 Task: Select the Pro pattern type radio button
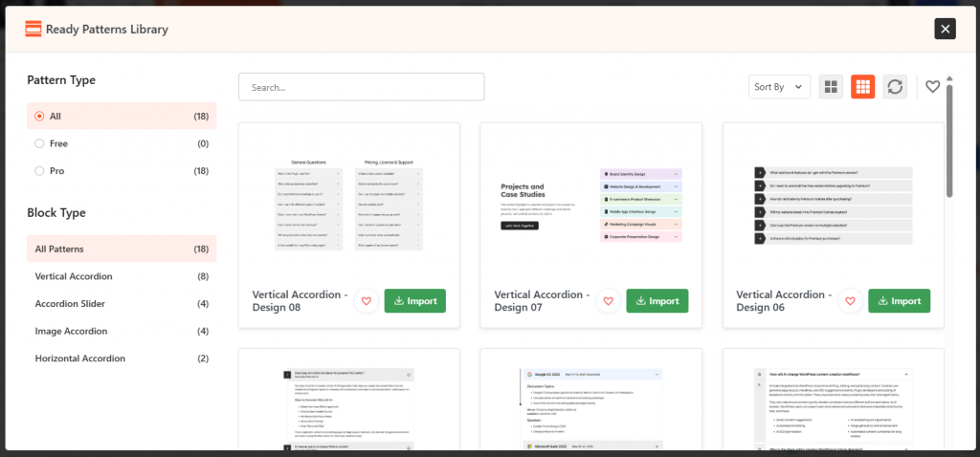[x=39, y=171]
